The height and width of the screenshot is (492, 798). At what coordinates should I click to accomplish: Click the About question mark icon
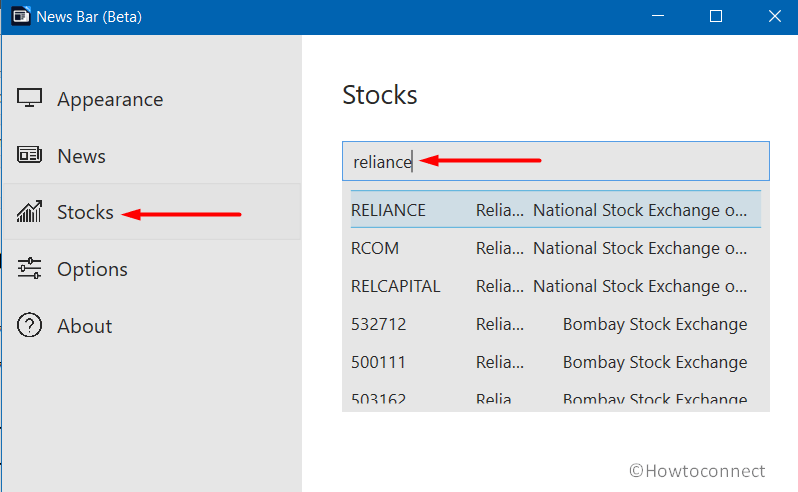29,325
